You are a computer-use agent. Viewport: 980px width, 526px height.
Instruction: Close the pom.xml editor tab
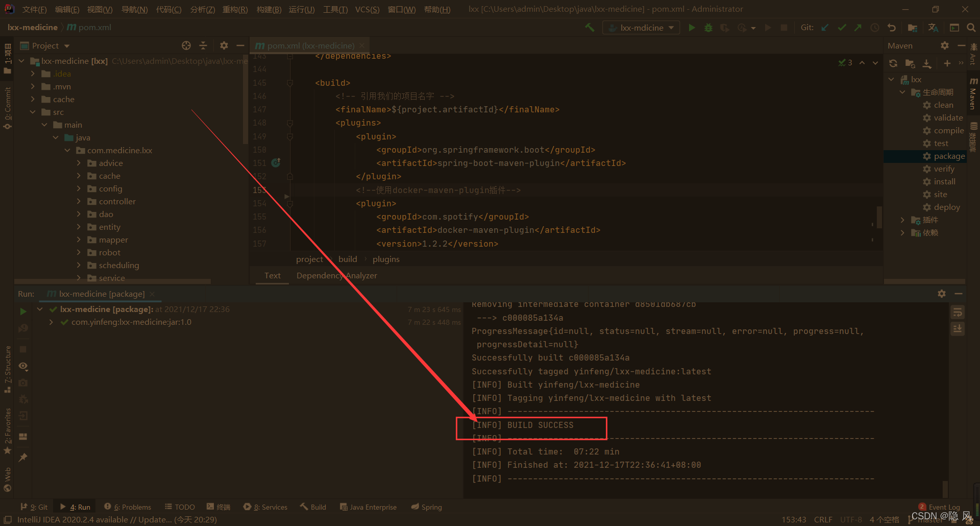[362, 45]
